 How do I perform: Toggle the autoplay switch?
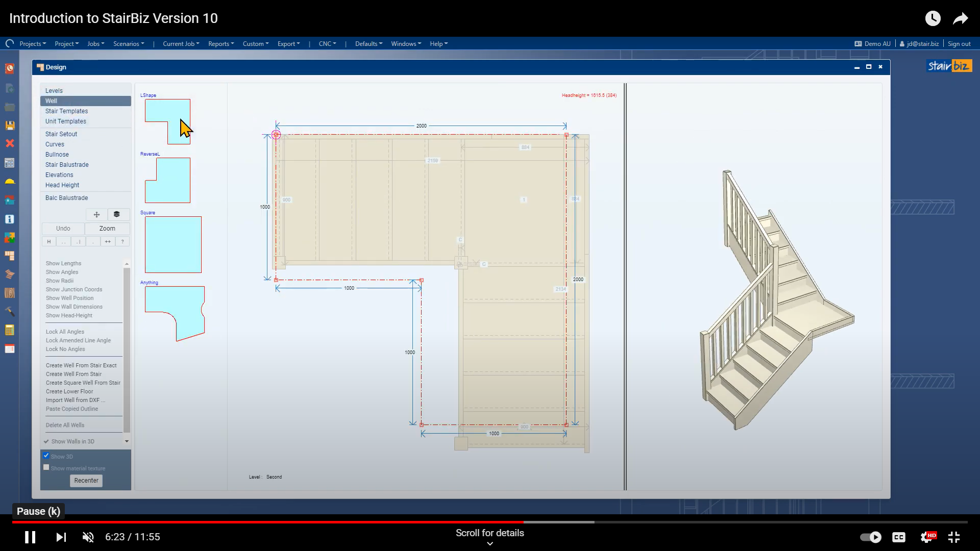(x=870, y=537)
